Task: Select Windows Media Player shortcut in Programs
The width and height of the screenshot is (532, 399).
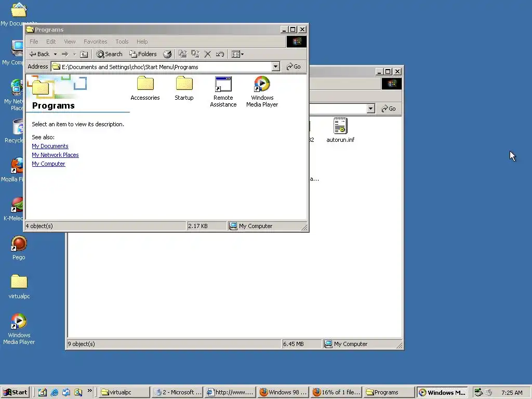Action: [262, 91]
